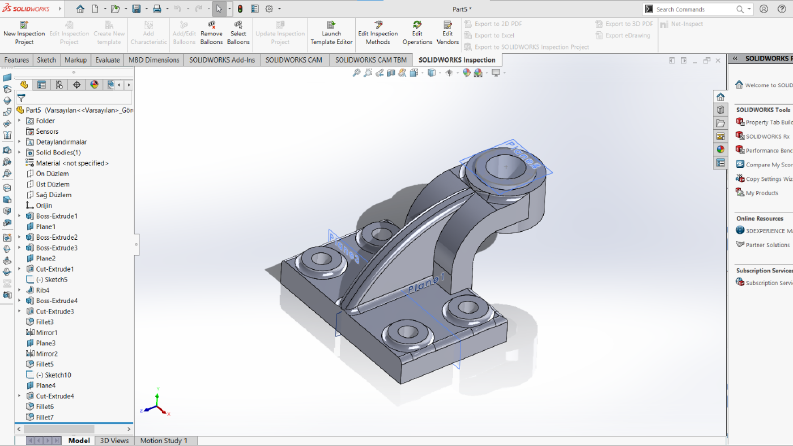Click the Options gear icon
The height and width of the screenshot is (446, 793).
(x=270, y=9)
